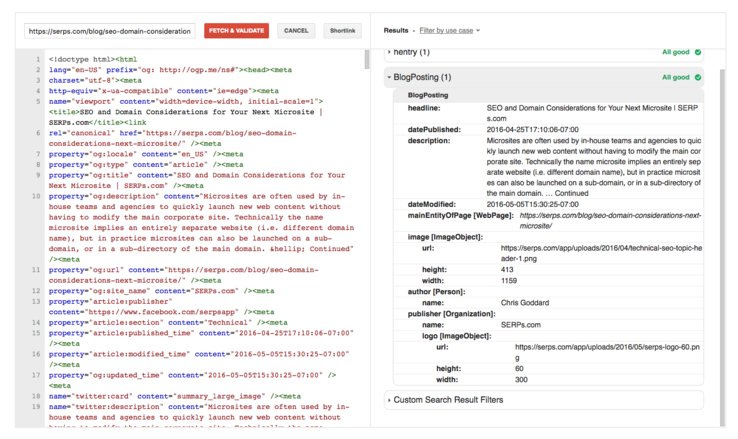
Task: Click the 'All good' label for BlogPosting
Action: pos(675,77)
